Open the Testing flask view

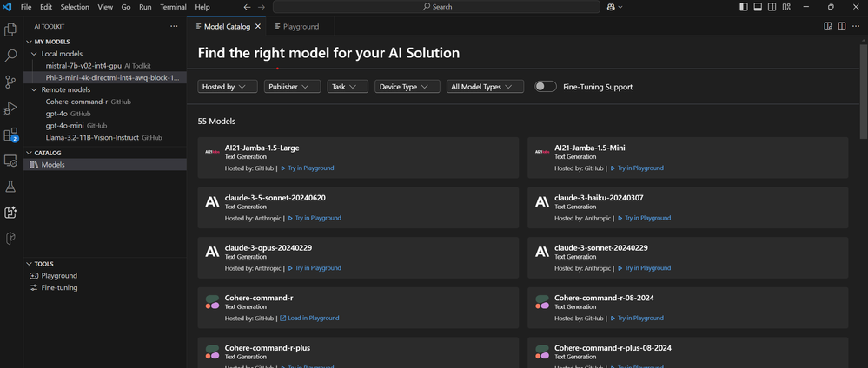click(10, 187)
